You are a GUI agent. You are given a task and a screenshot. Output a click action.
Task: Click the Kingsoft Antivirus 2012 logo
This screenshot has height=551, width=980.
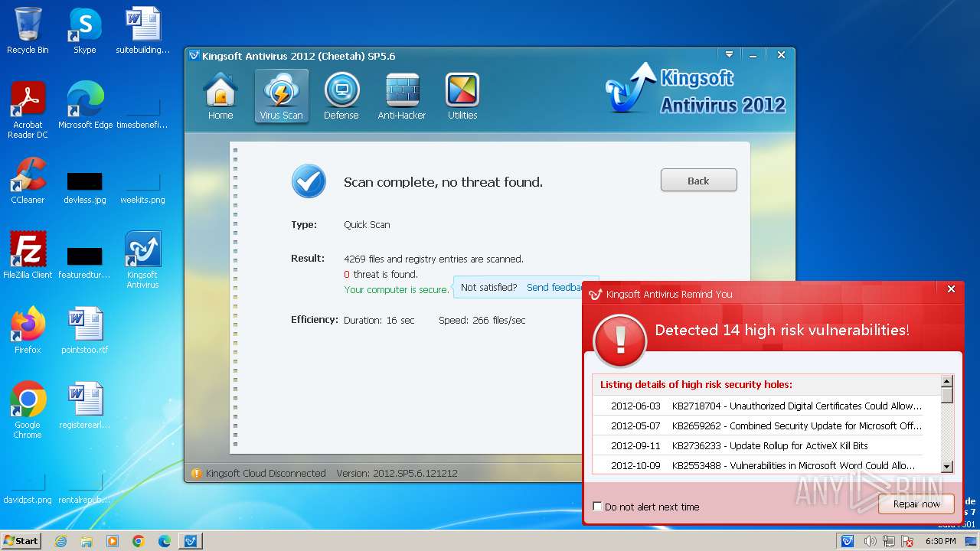click(x=695, y=90)
